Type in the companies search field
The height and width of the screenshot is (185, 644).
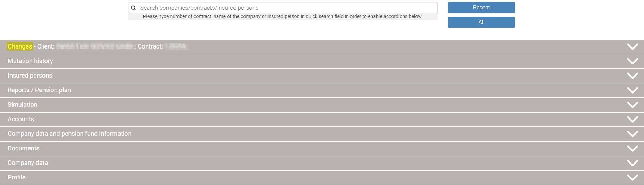tap(285, 8)
